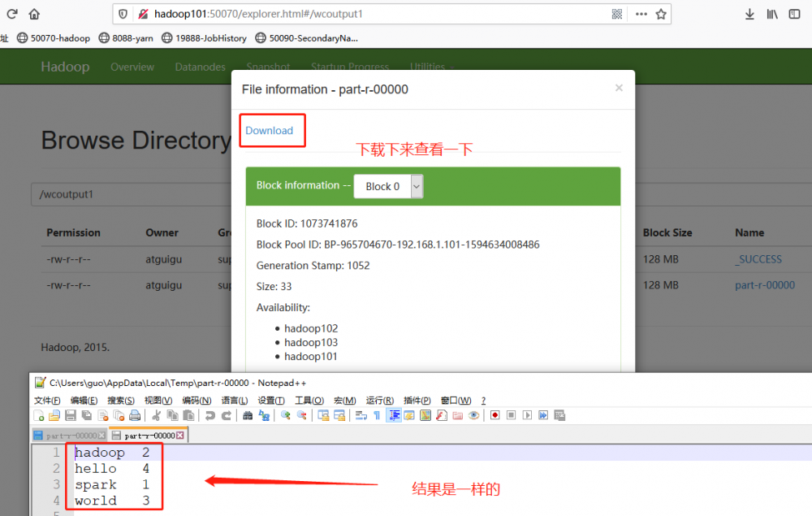This screenshot has height=516, width=812.
Task: Click the Download link for part-r-00000
Action: [x=272, y=129]
